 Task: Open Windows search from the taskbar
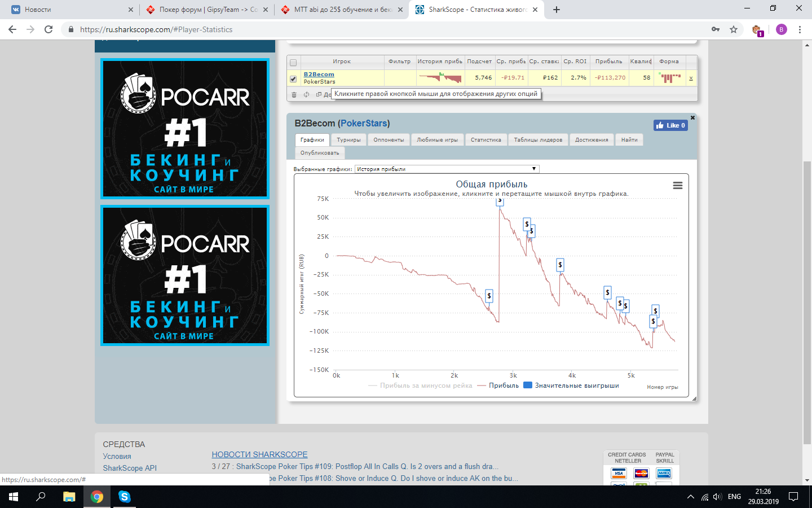coord(41,497)
